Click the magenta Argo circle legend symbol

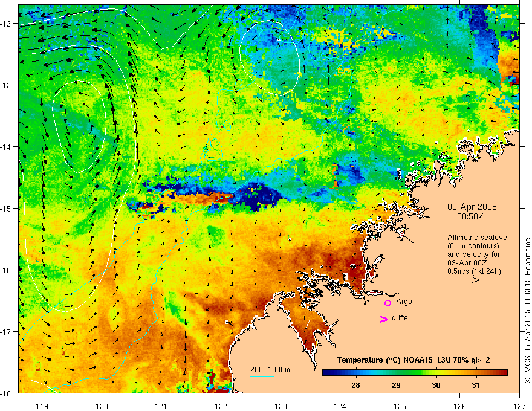coord(388,303)
